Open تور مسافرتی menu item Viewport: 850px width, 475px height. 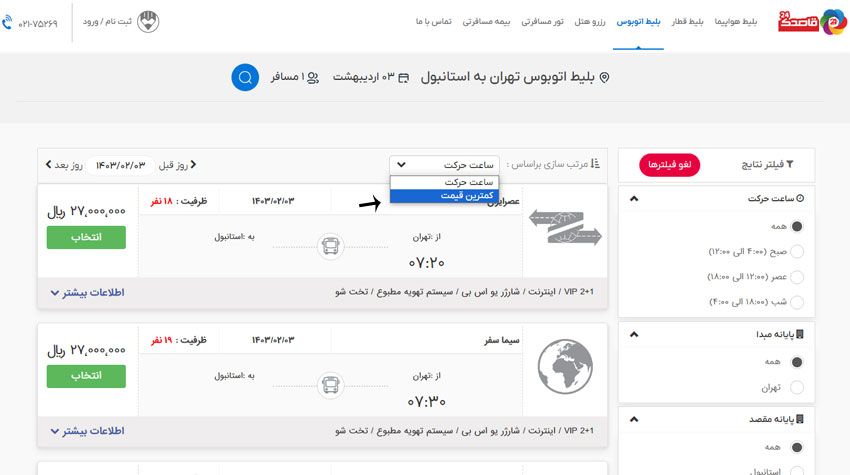(x=542, y=22)
